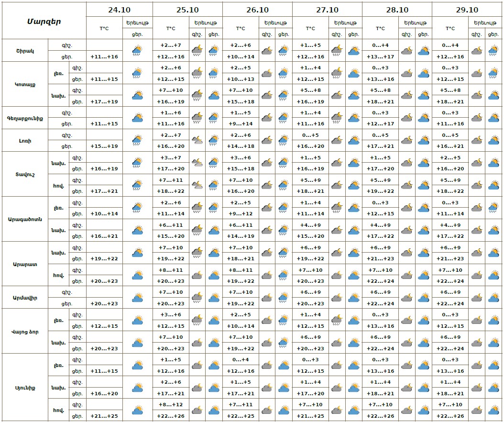504x423 pixels.
Task: Click the Արմավիր weather icon for 24.10
Action: (138, 298)
